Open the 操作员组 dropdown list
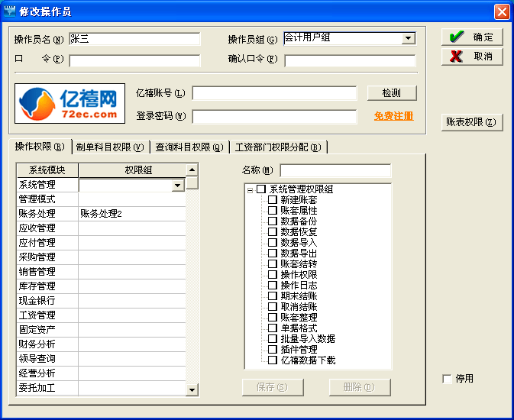 pyautogui.click(x=408, y=38)
